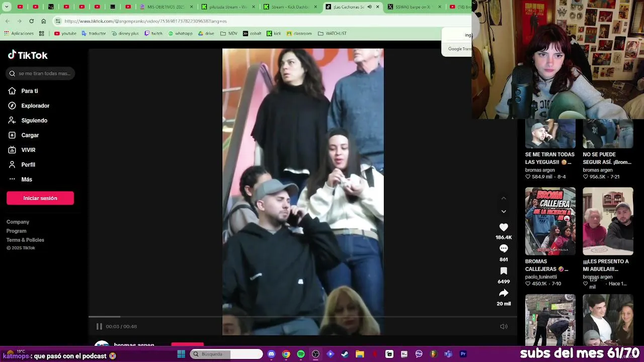Open Aplicaciones bookmarks shortcut

tap(19, 34)
